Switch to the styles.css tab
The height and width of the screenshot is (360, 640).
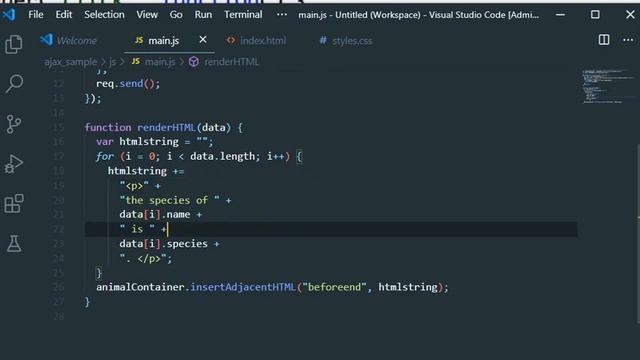point(346,40)
